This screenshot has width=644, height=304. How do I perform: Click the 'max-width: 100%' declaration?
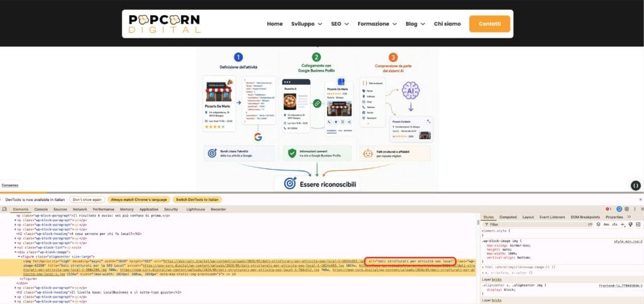click(x=501, y=254)
